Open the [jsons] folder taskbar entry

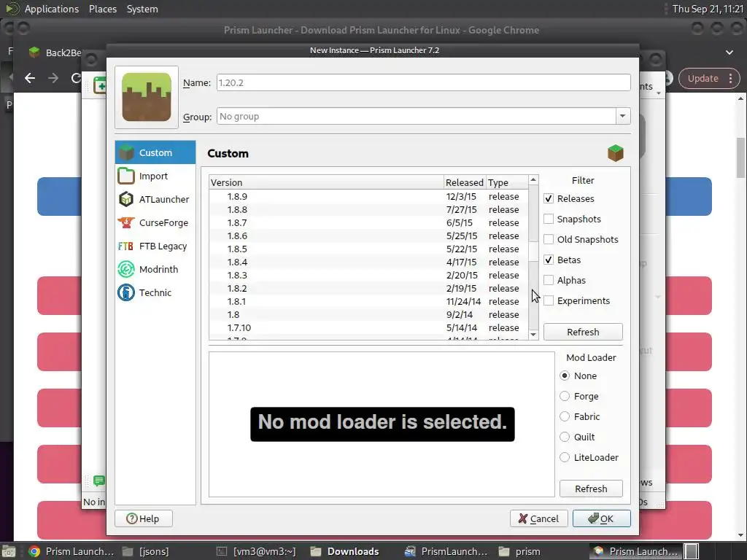(x=146, y=551)
